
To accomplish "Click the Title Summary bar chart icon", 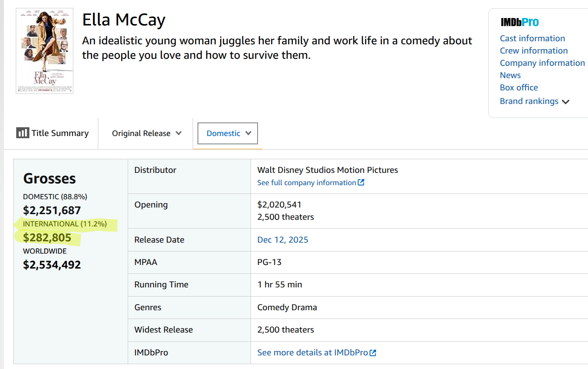I will tap(22, 133).
